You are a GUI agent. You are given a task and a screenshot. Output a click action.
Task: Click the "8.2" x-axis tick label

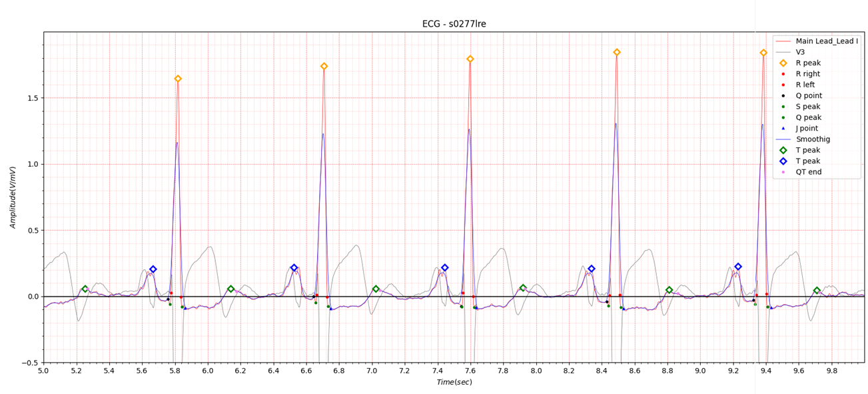569,370
